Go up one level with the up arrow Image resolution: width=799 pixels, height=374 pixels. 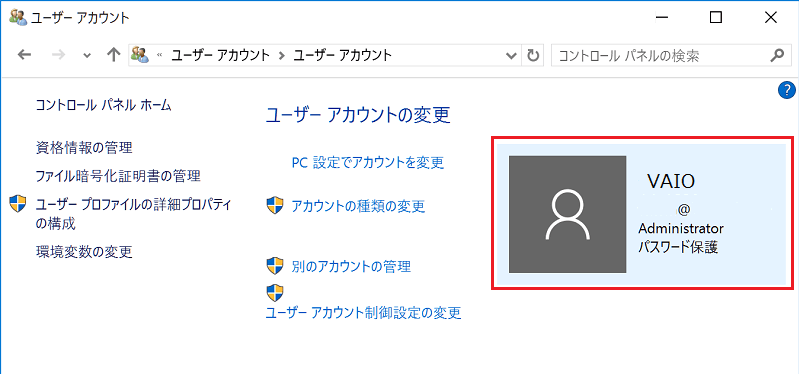tap(113, 55)
